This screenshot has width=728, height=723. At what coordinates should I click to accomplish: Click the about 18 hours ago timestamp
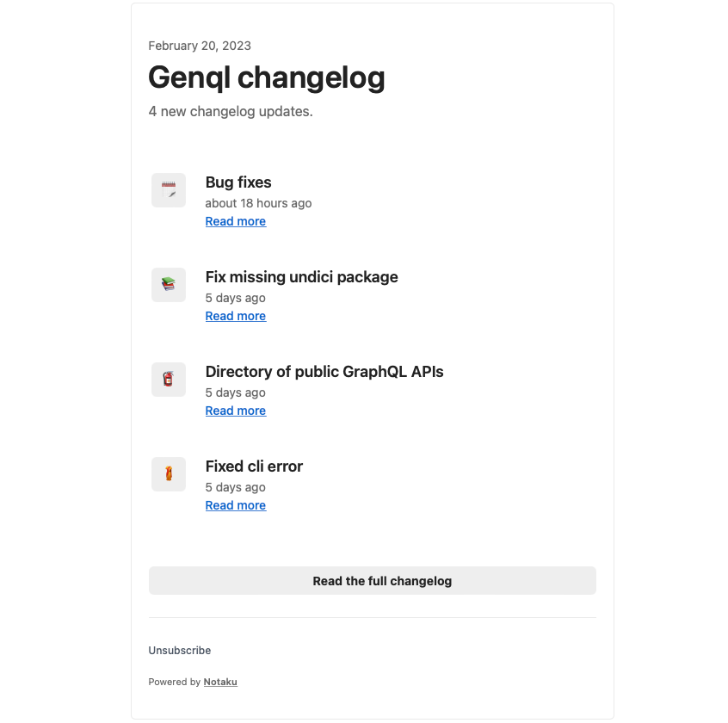click(258, 203)
